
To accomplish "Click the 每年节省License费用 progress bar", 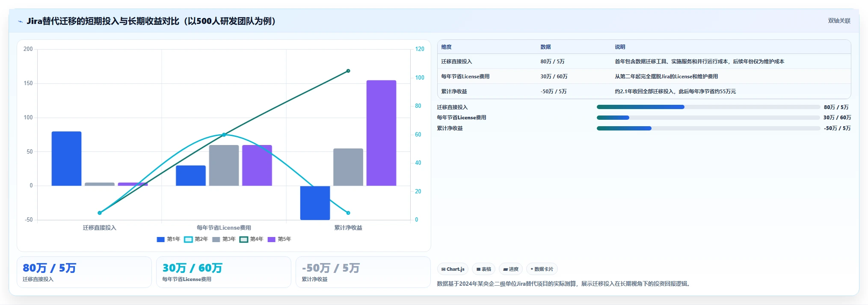I will tap(708, 118).
